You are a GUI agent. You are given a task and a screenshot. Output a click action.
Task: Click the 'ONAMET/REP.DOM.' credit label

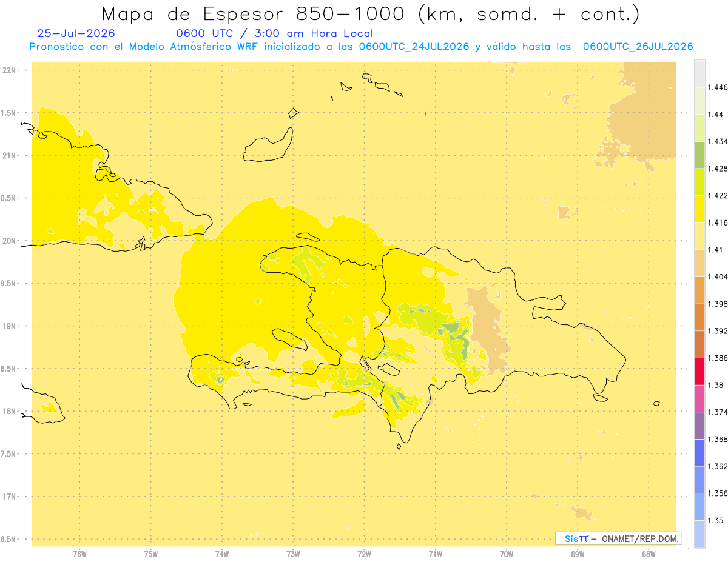[x=641, y=538]
